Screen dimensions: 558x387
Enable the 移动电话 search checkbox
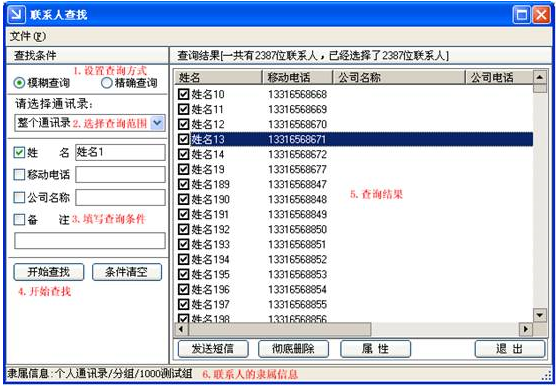[x=19, y=175]
